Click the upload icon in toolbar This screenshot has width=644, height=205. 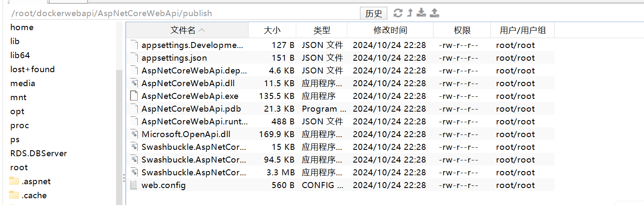[x=434, y=13]
